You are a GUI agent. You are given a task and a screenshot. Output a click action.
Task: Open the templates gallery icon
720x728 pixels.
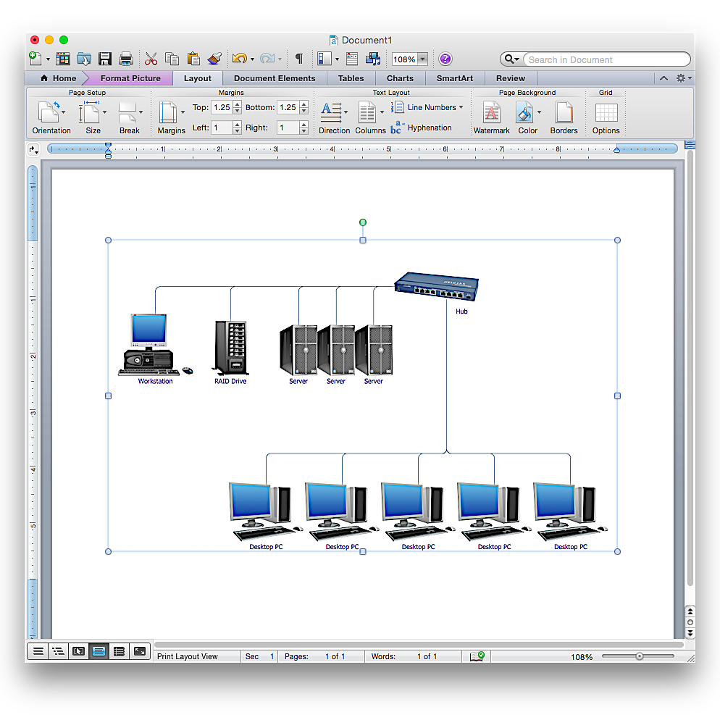pos(63,59)
